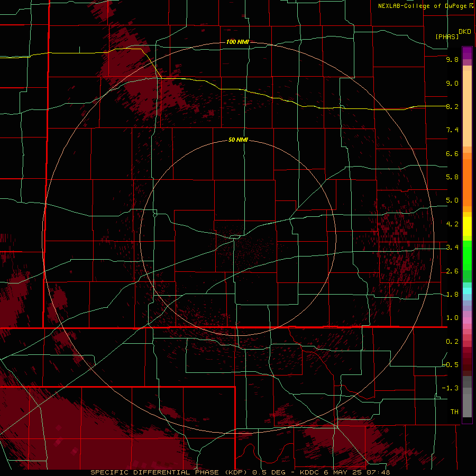Select the 6.6 scale value

click(452, 153)
